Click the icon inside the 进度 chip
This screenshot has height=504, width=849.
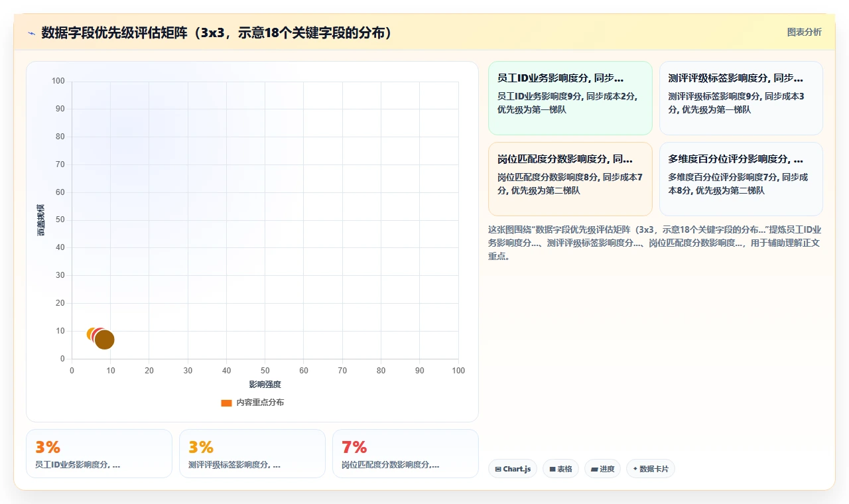(594, 469)
